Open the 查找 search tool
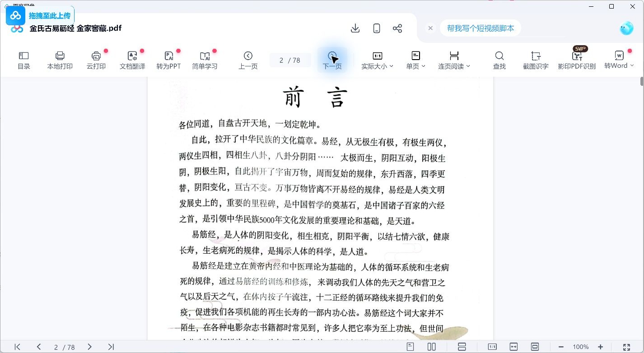Image resolution: width=644 pixels, height=353 pixels. [x=499, y=60]
